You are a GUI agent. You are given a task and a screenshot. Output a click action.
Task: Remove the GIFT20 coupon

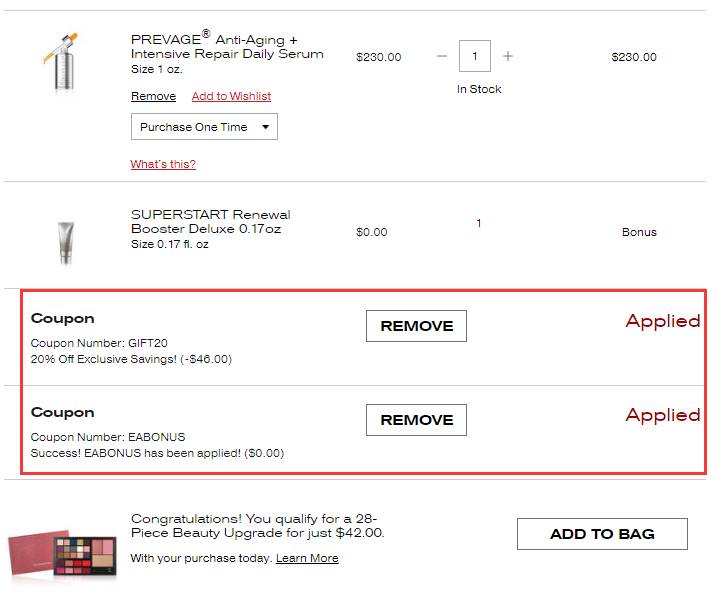coord(416,326)
